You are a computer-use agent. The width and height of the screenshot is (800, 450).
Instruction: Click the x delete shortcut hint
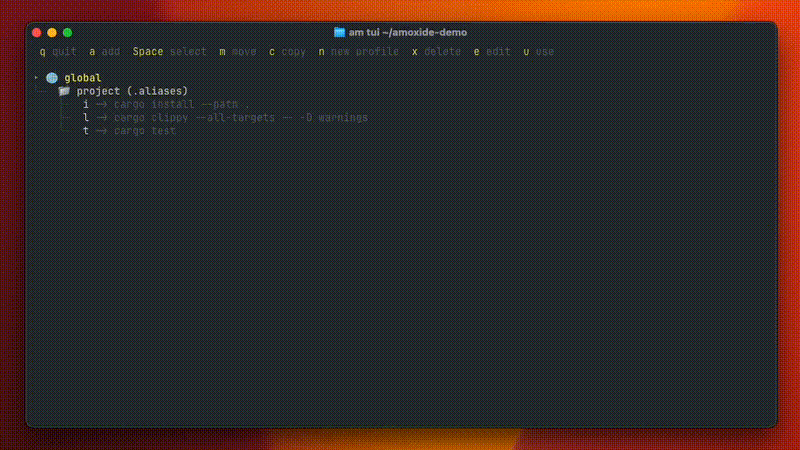pos(436,52)
